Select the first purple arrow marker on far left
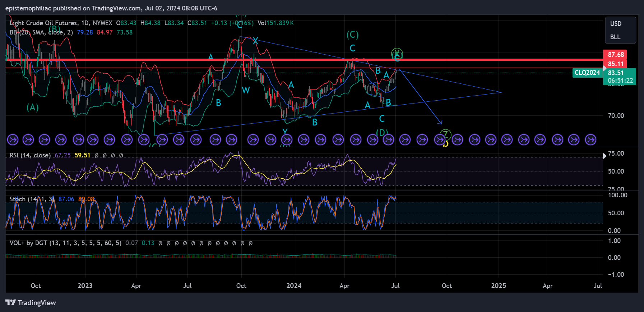 click(x=13, y=139)
